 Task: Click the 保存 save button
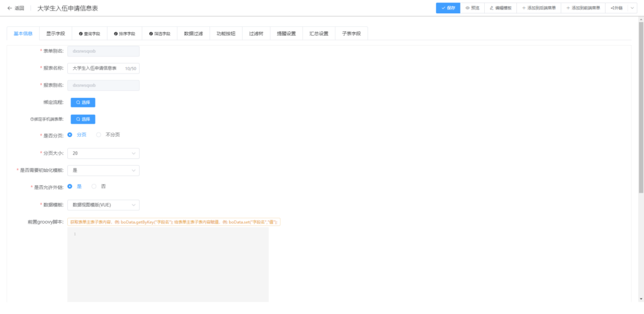448,8
